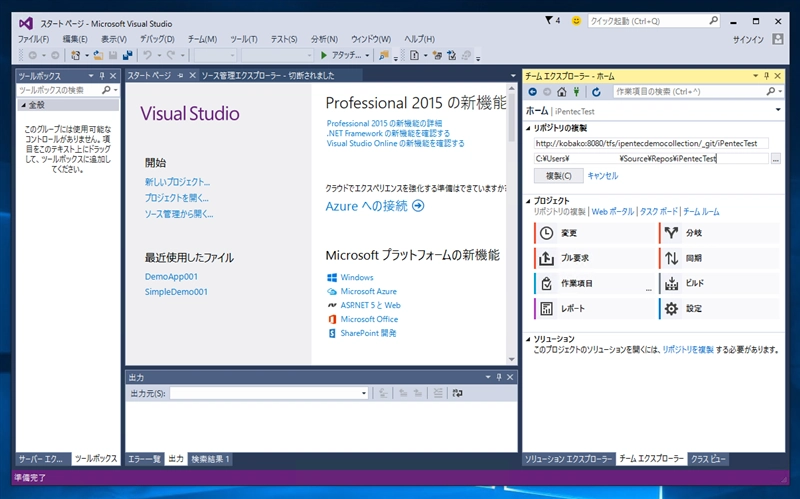Open the 出力元 source dropdown

pos(364,393)
